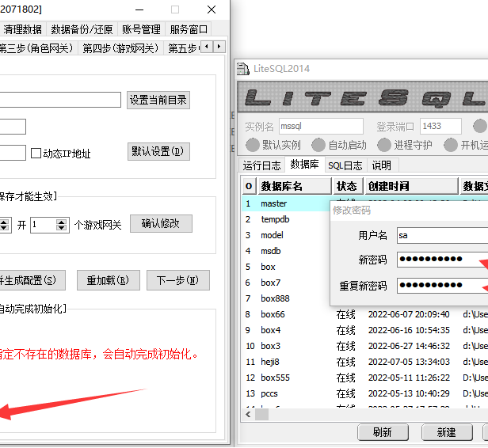Check the 动态IP地址 checkbox
Image resolution: width=488 pixels, height=448 pixels.
pyautogui.click(x=36, y=154)
